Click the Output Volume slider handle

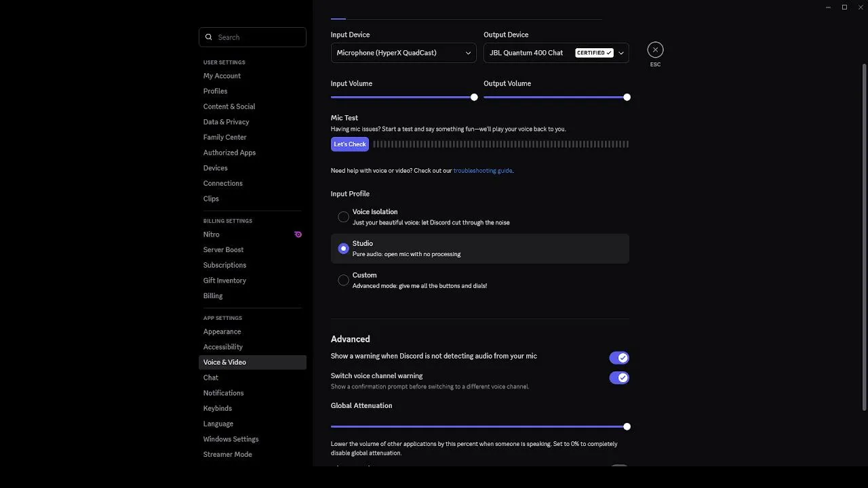627,97
